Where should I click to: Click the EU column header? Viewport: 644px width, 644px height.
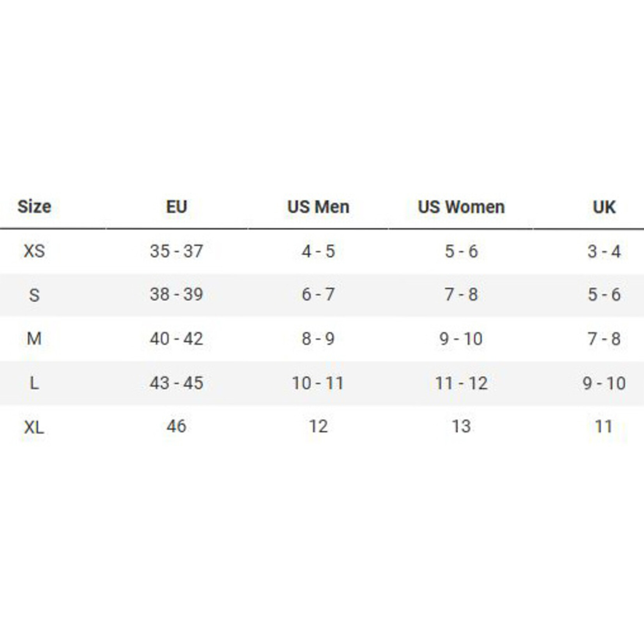click(177, 207)
